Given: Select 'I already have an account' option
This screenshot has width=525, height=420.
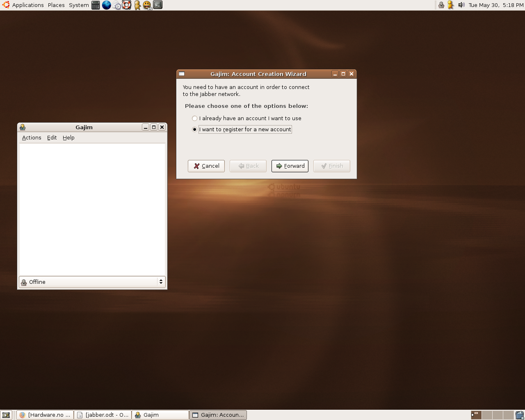Looking at the screenshot, I should [247, 118].
